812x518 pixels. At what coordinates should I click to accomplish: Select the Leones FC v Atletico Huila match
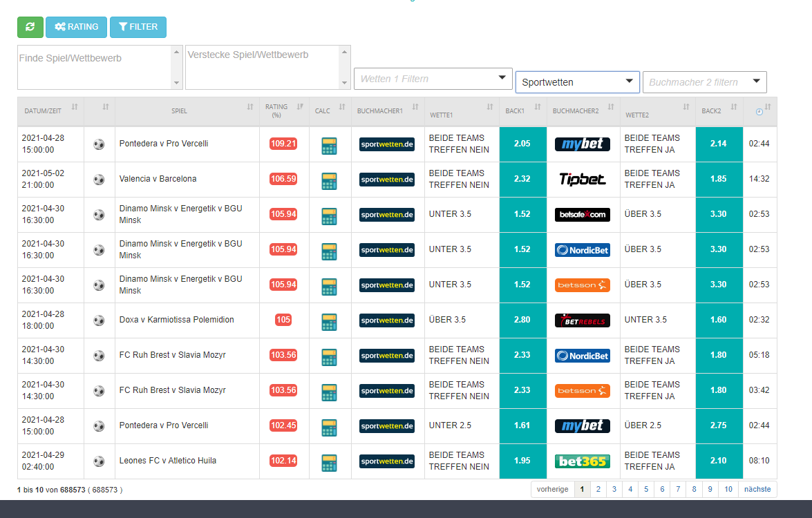[168, 461]
